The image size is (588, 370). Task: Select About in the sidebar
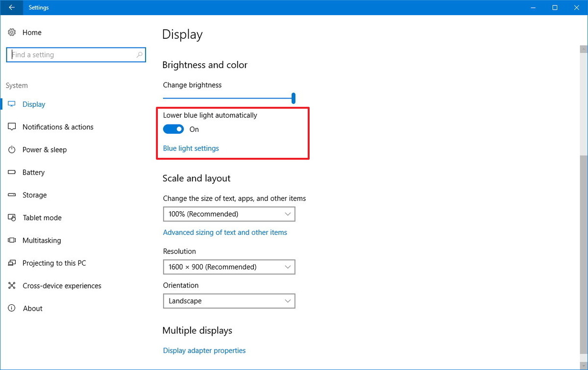[12, 308]
